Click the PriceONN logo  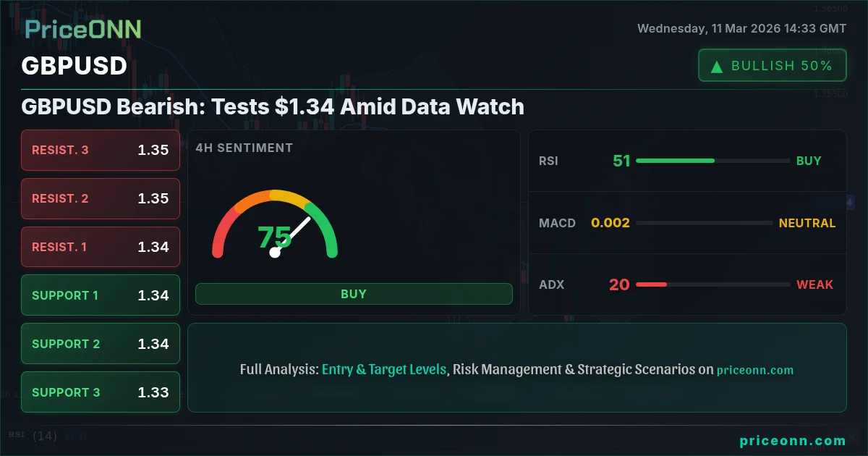pyautogui.click(x=83, y=29)
